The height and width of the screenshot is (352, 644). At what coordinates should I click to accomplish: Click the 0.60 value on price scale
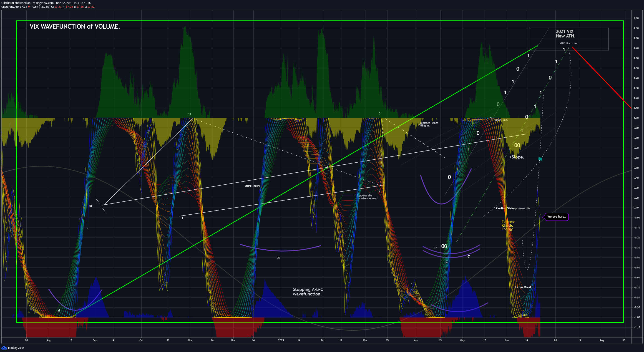(x=636, y=158)
